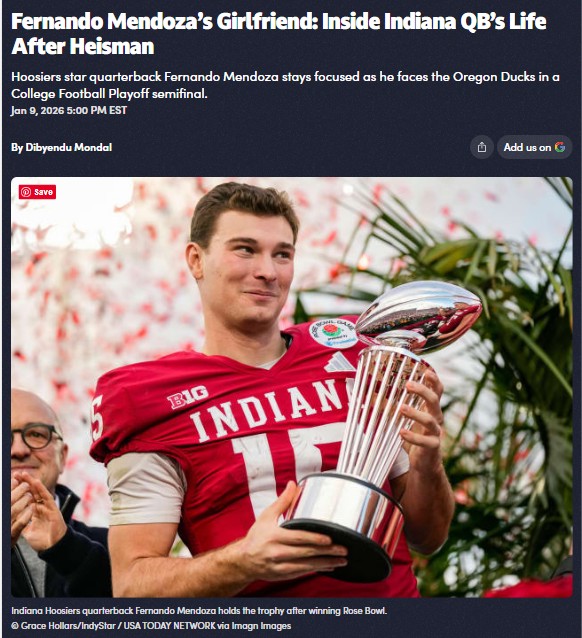
Task: Click the Pinterest logo in the Save badge
Action: coord(26,192)
